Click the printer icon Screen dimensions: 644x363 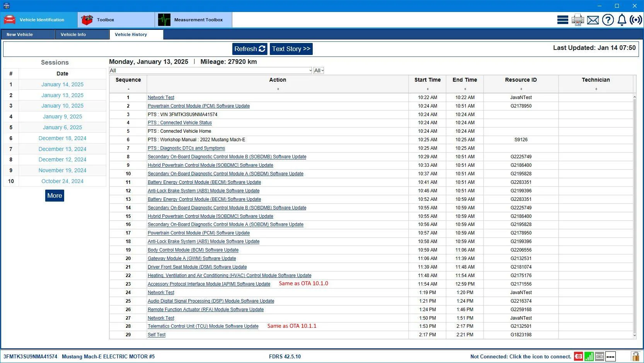tap(578, 20)
